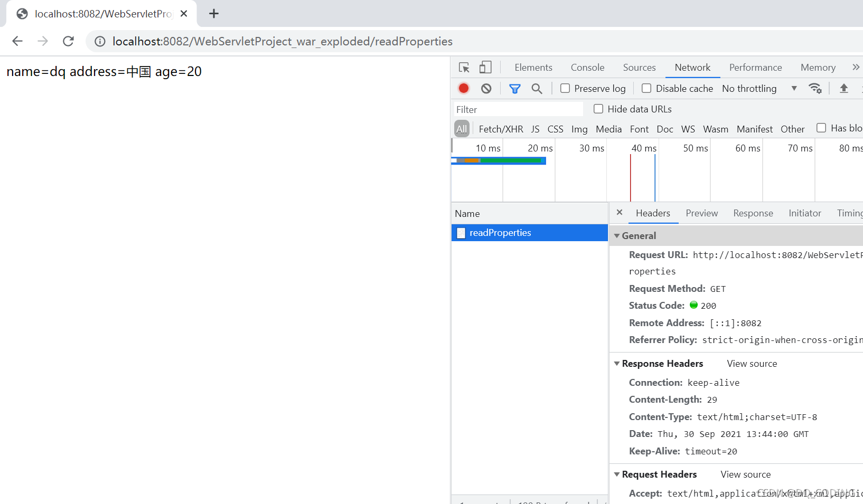Activate the inspect element picker
The image size is (863, 504).
click(x=464, y=68)
